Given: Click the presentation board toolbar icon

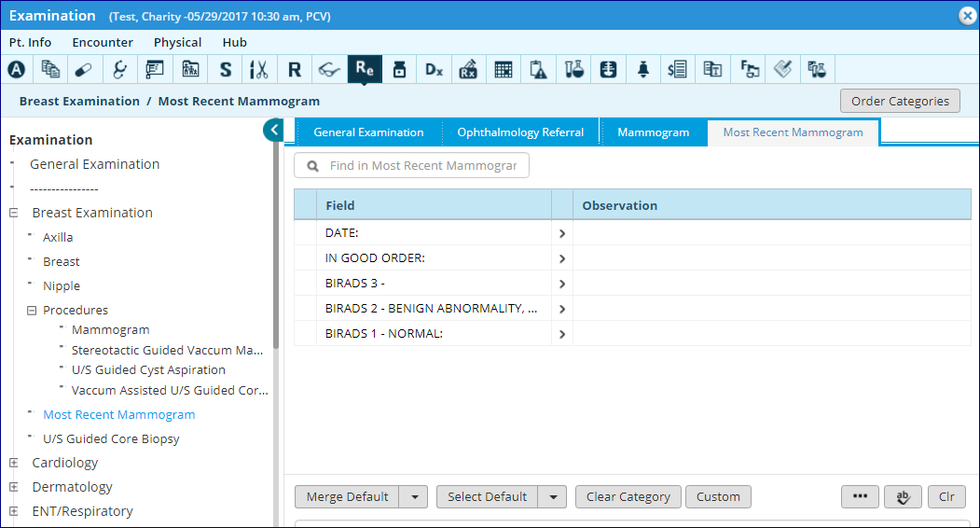Looking at the screenshot, I should point(155,69).
